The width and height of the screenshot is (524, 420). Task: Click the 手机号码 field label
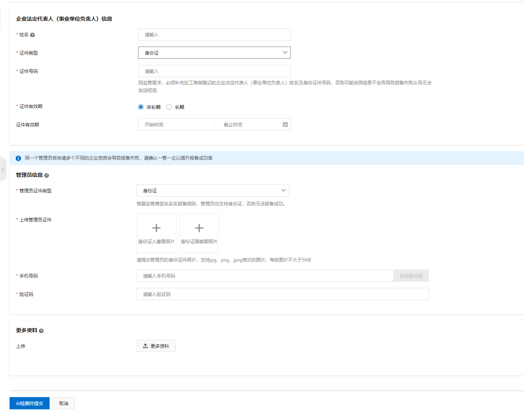pyautogui.click(x=29, y=276)
